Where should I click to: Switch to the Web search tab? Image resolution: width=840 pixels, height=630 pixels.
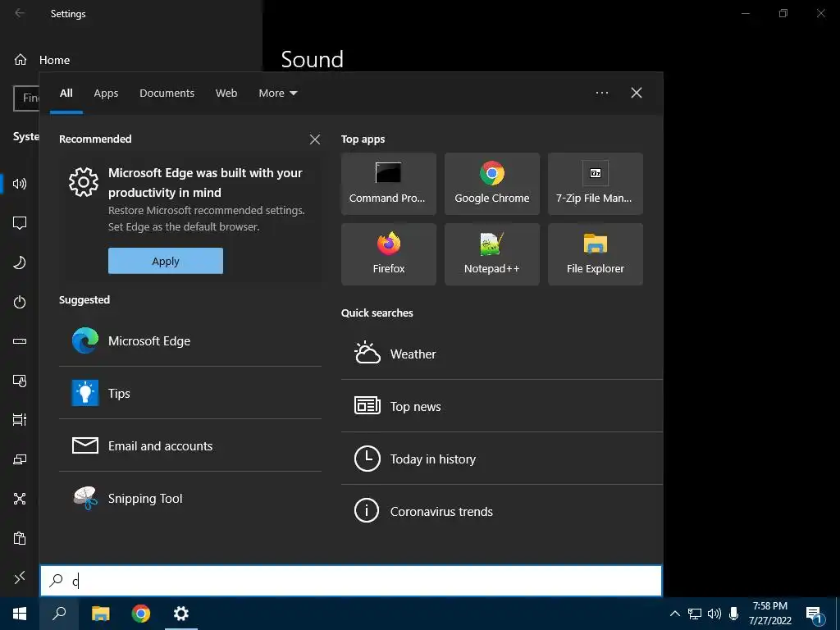(226, 94)
